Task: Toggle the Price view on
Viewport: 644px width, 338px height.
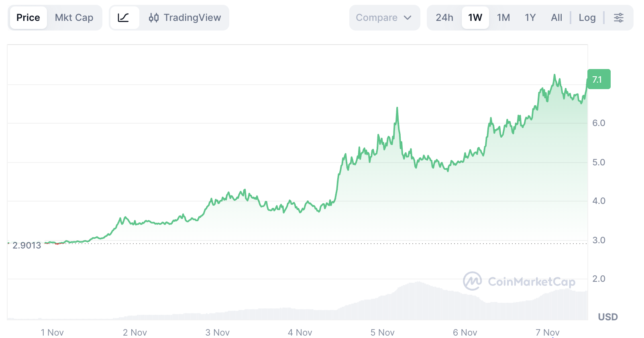Action: (x=28, y=17)
